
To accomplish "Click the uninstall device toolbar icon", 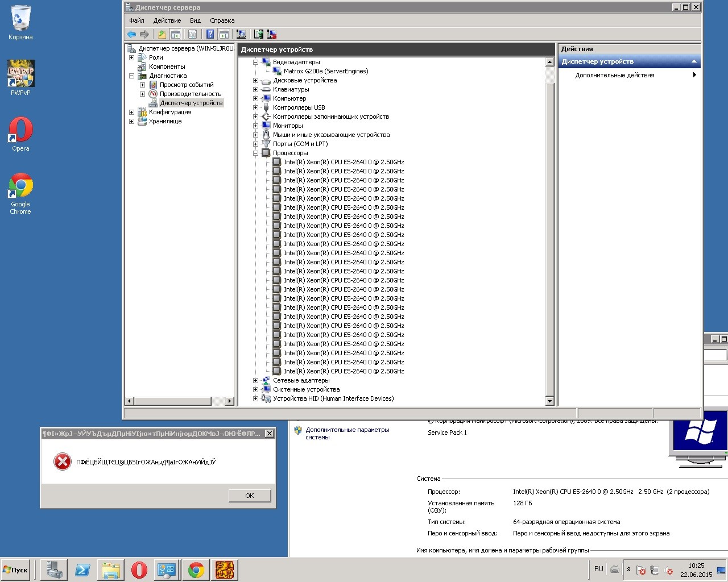I will 272,35.
